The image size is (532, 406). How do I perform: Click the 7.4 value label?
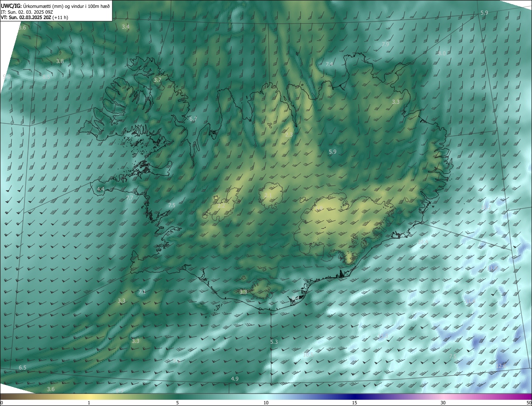pyautogui.click(x=329, y=64)
